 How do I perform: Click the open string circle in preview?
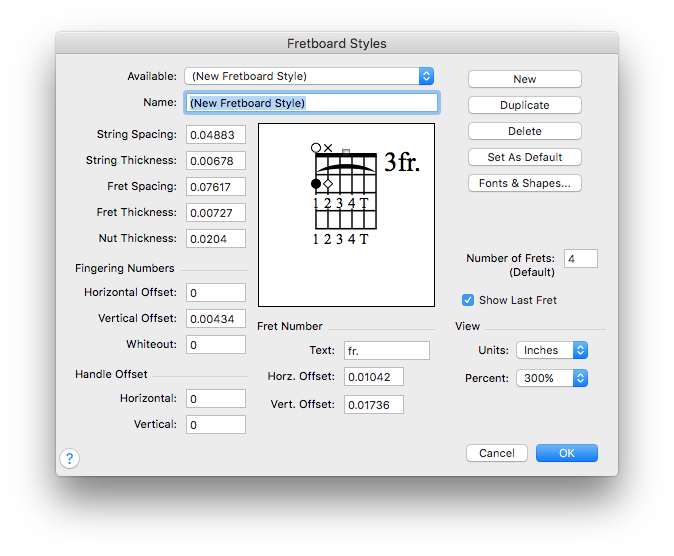coord(316,148)
